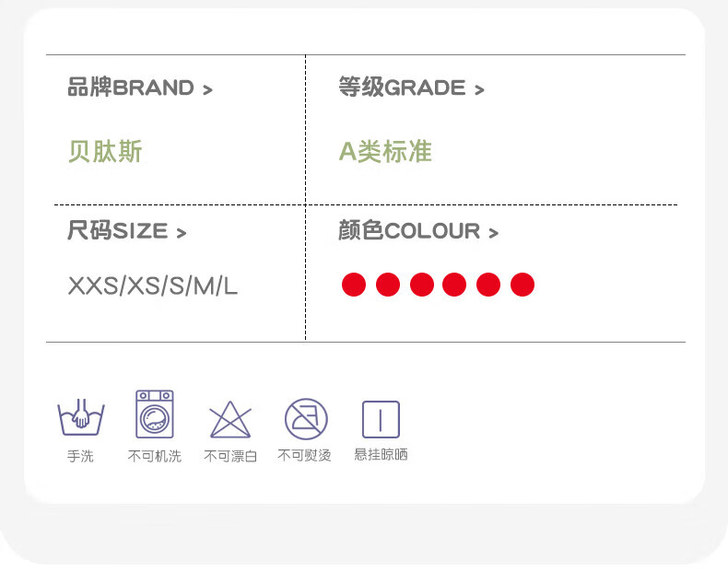Select the last red colour dot
Viewport: 728px width, 571px height.
point(523,285)
